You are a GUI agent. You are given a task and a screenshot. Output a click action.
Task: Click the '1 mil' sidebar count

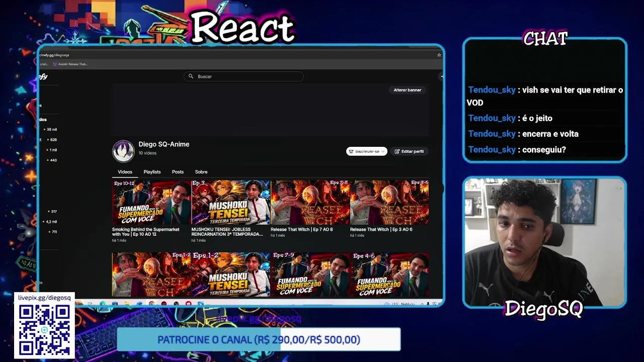(x=53, y=150)
